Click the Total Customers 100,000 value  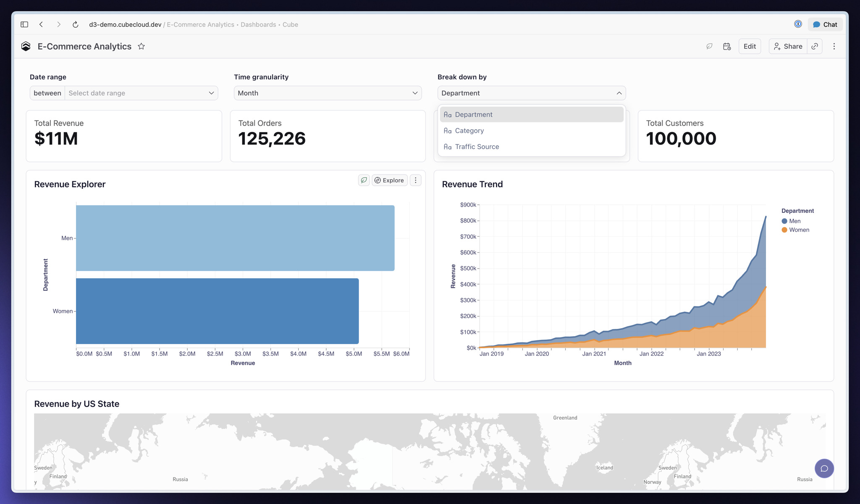click(x=681, y=138)
